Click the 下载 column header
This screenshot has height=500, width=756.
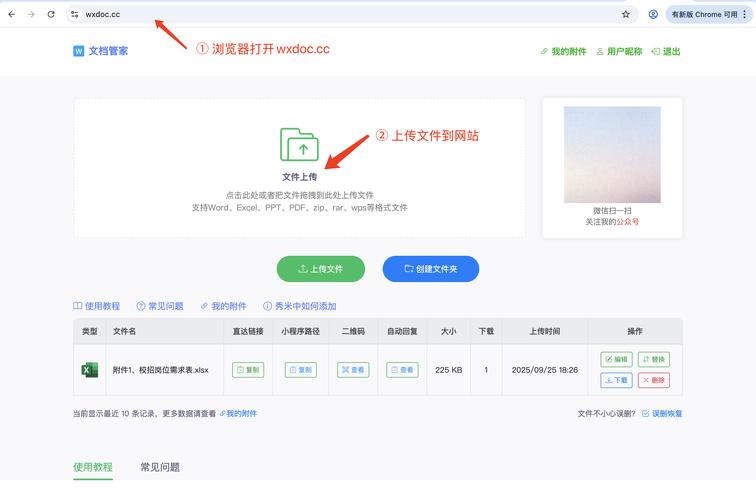[486, 331]
